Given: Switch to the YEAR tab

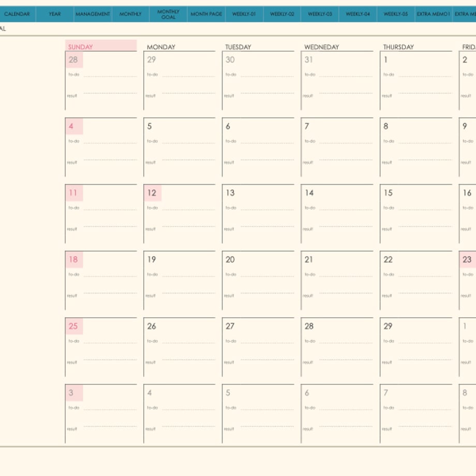Looking at the screenshot, I should (55, 14).
